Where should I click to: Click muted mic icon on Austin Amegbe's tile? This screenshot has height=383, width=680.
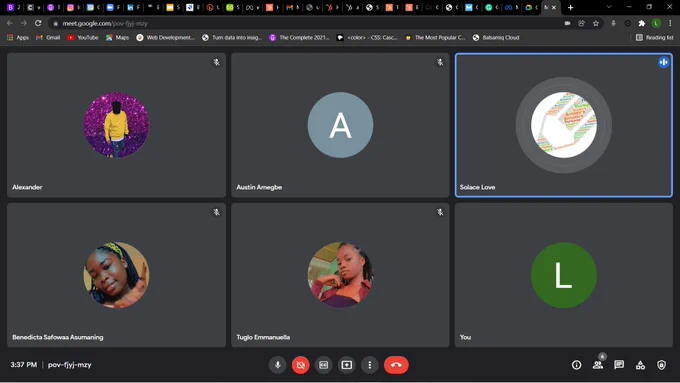tap(440, 62)
